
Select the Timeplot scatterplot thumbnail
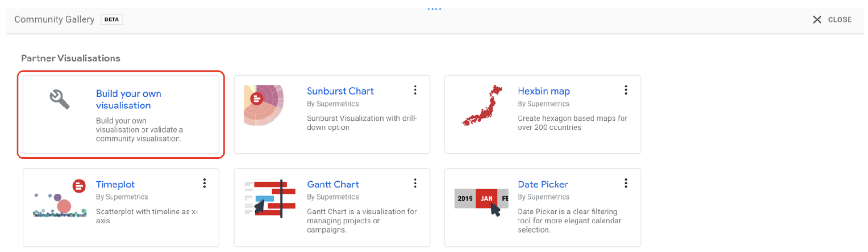coord(60,199)
